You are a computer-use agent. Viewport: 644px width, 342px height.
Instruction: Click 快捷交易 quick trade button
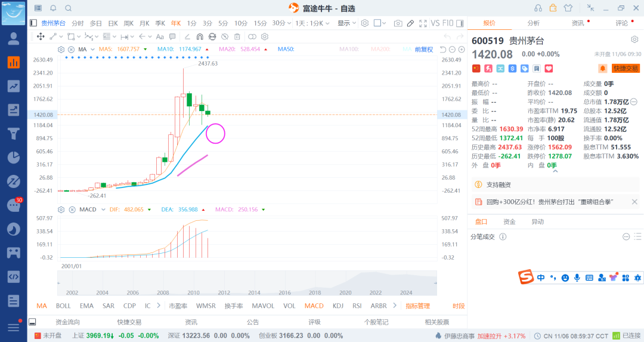click(x=626, y=68)
